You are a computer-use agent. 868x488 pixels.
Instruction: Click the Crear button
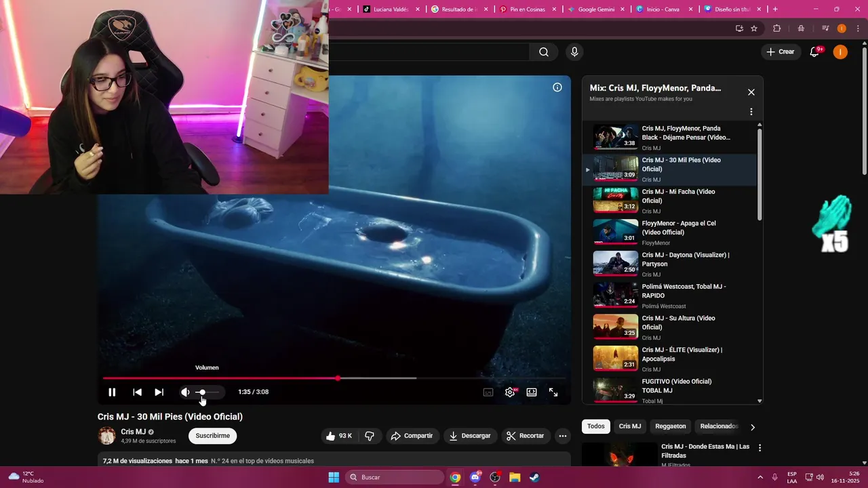click(780, 52)
